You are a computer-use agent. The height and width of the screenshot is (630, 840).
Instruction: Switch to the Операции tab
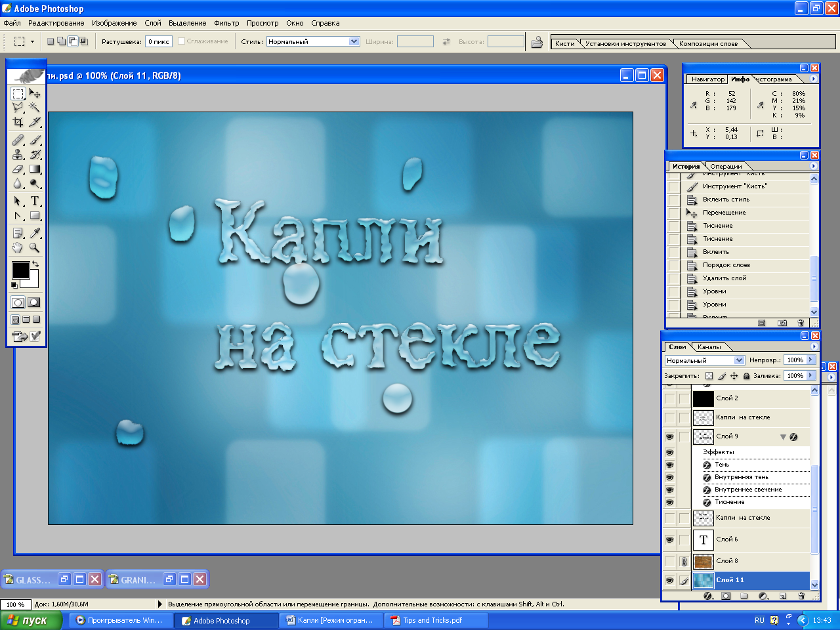(x=726, y=166)
